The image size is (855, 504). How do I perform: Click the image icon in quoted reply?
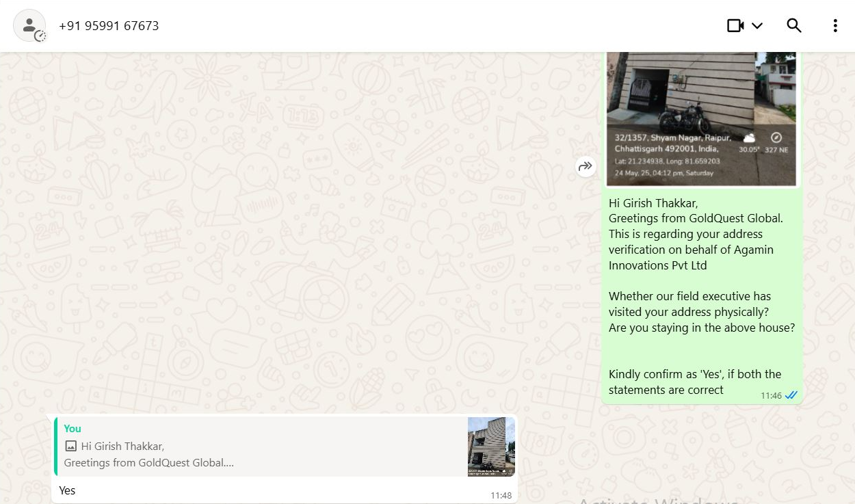pyautogui.click(x=71, y=446)
